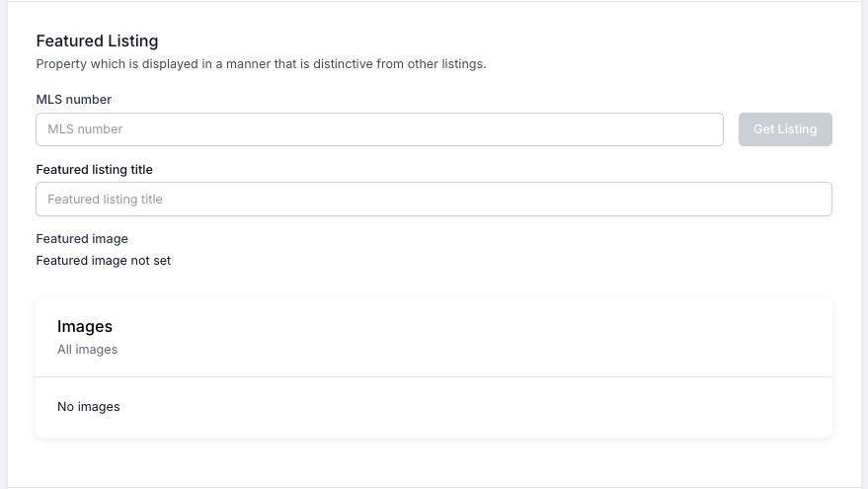Click the "Featured image not set" message
Screen dimensions: 868x489
(104, 261)
